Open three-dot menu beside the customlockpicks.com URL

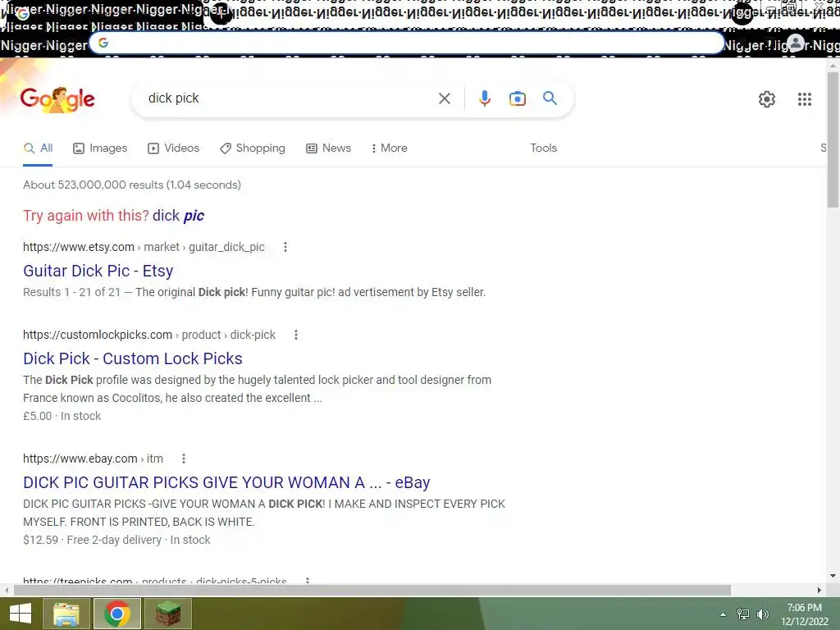(295, 335)
